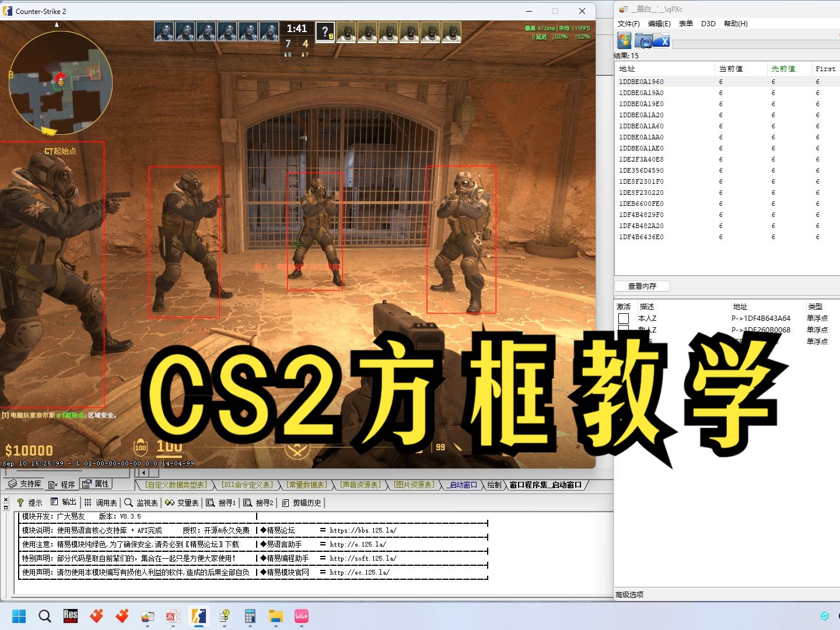This screenshot has height=630, width=840.
Task: Switch to the 变量表 tab
Action: pos(182,502)
